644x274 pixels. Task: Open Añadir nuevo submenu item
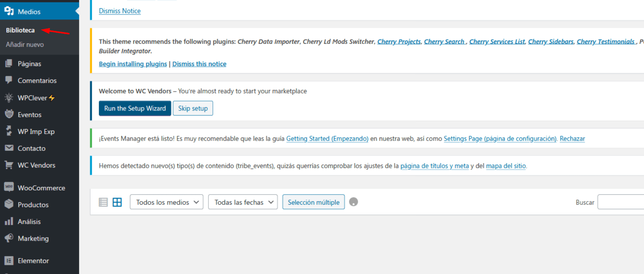coord(25,44)
